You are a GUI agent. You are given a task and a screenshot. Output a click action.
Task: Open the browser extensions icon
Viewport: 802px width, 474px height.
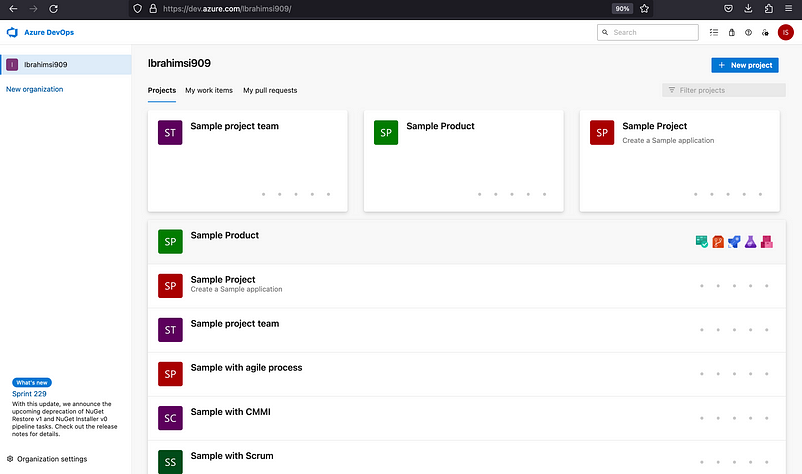[x=769, y=9]
